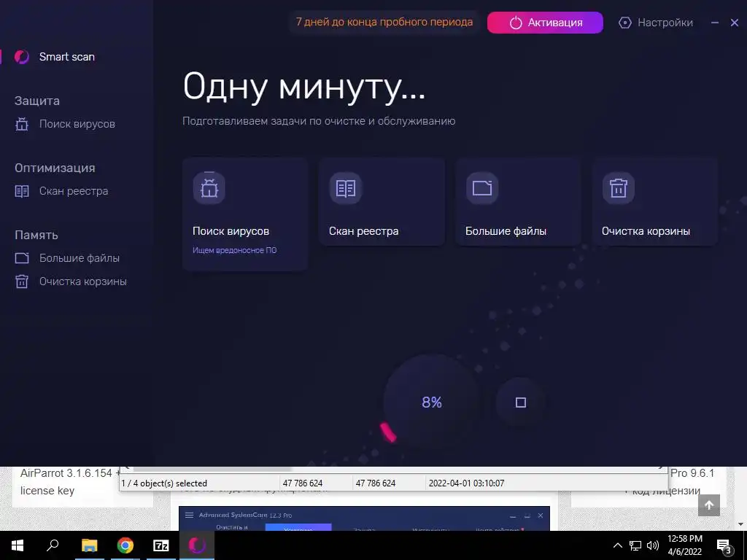
Task: Click the power icon in Активация button
Action: click(516, 23)
